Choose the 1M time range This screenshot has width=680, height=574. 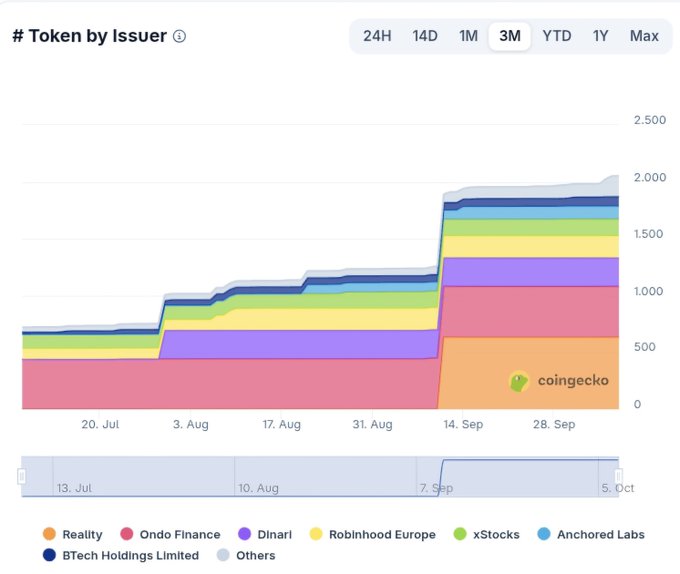(x=468, y=36)
